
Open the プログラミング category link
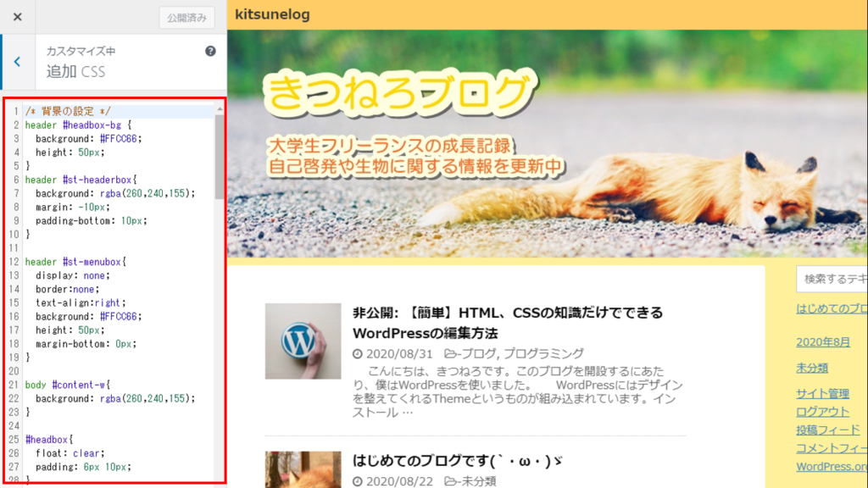point(543,353)
